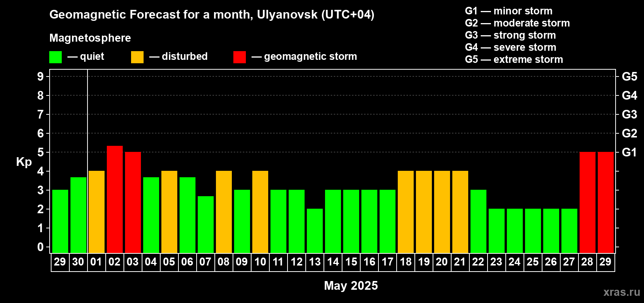This screenshot has width=644, height=303.
Task: Click the G1 label on right axis
Action: [629, 152]
